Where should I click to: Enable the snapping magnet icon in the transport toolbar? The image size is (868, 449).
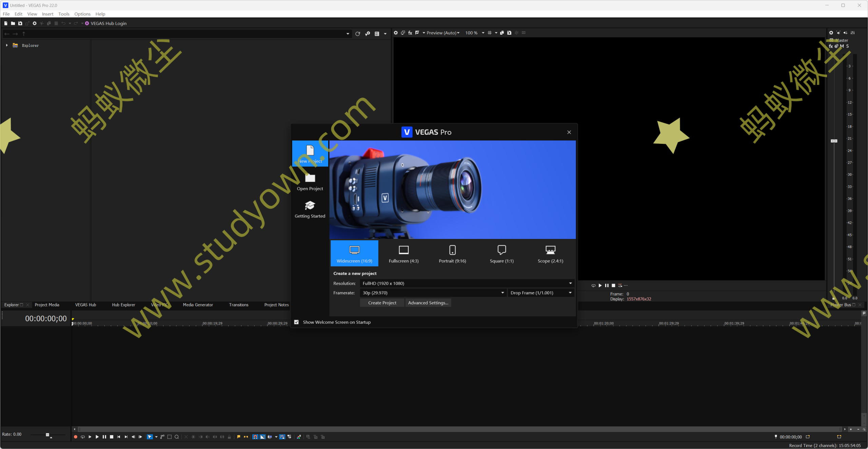255,437
